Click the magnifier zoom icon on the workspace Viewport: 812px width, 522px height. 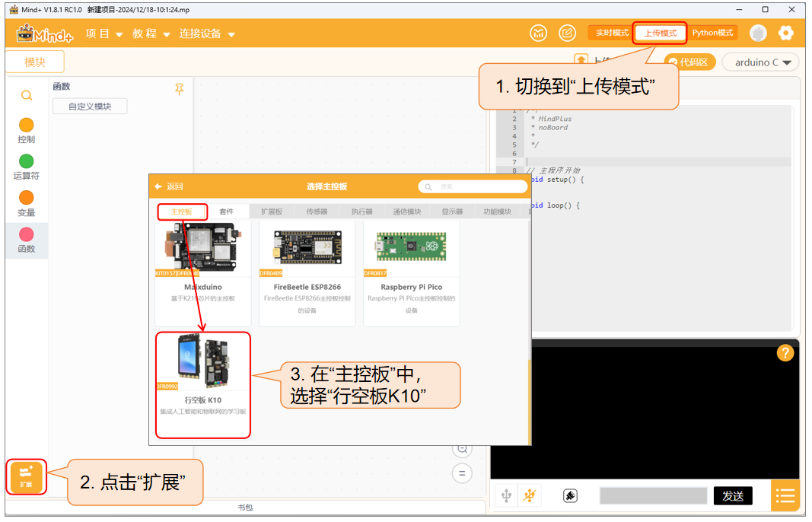click(x=462, y=449)
